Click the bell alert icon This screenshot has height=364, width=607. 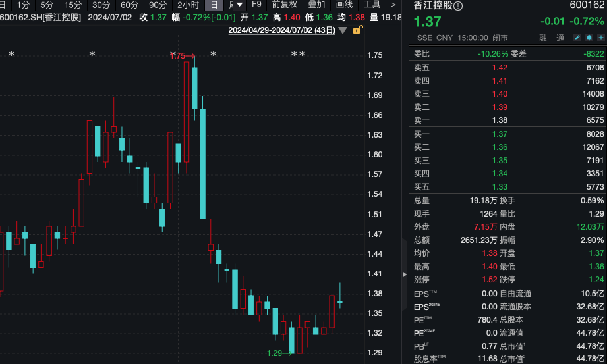[589, 38]
